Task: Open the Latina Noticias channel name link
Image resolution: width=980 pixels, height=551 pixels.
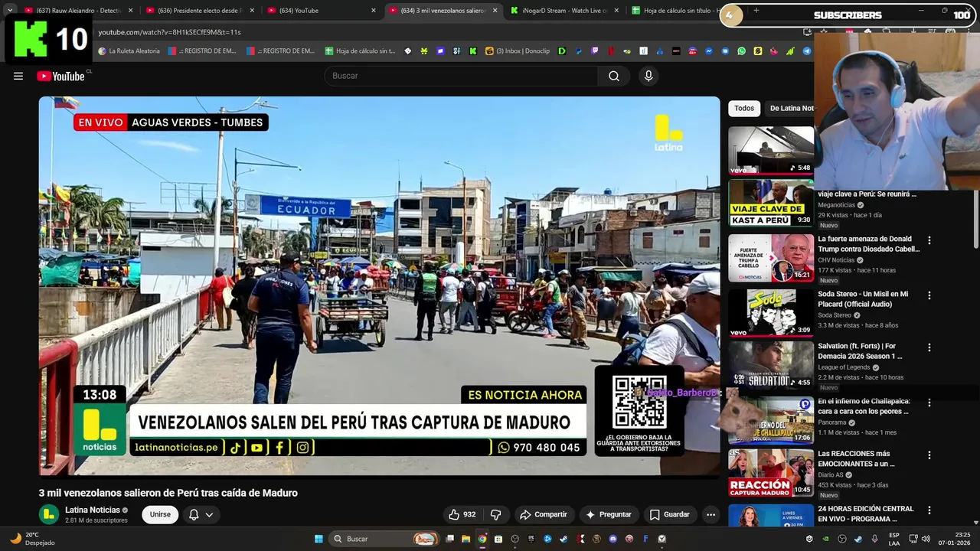Action: click(x=93, y=510)
